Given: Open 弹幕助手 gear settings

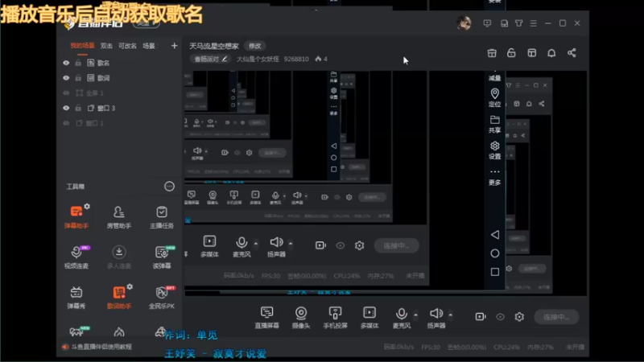Looking at the screenshot, I should click(x=87, y=206).
